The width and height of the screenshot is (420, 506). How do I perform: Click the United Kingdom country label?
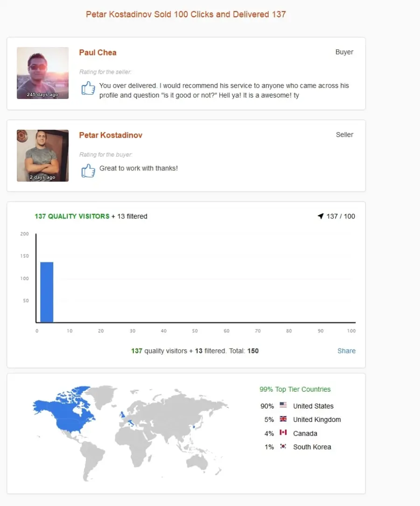pos(317,420)
